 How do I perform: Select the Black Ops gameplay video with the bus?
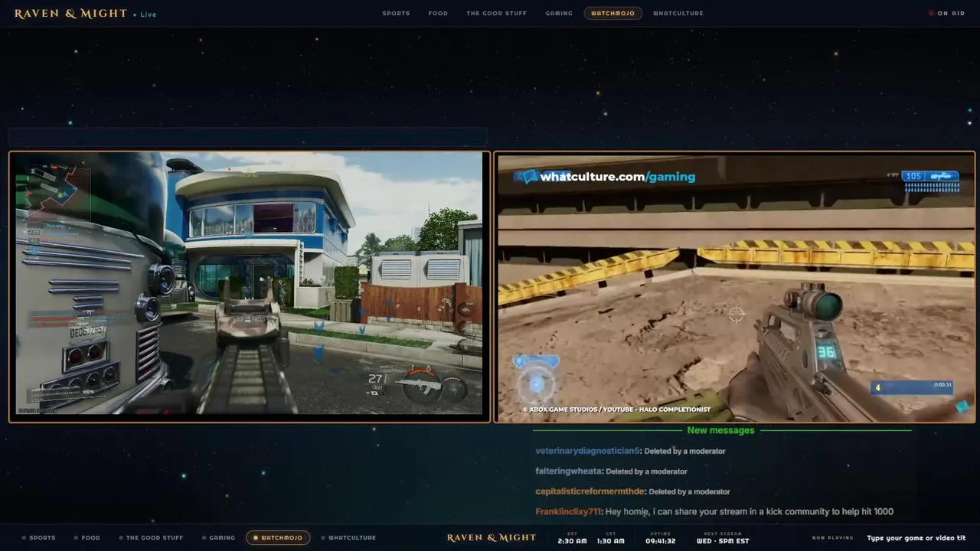[250, 286]
